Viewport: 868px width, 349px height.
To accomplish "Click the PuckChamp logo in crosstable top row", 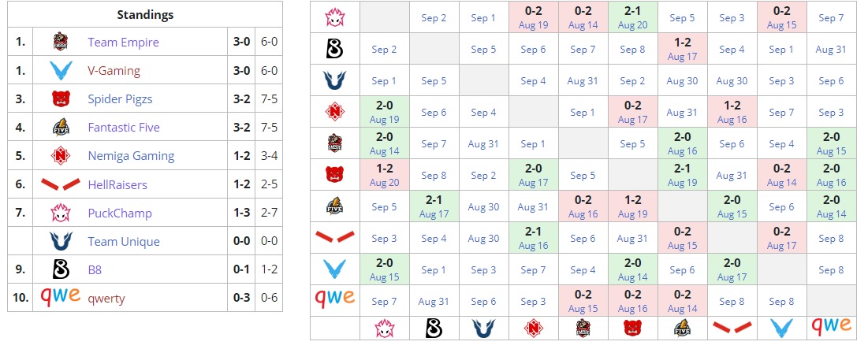I will point(335,17).
